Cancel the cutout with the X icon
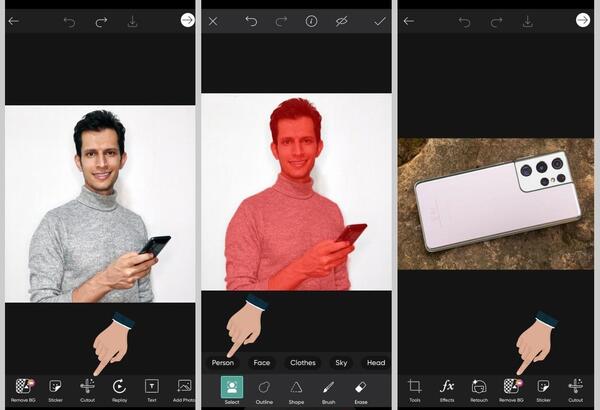 [213, 21]
